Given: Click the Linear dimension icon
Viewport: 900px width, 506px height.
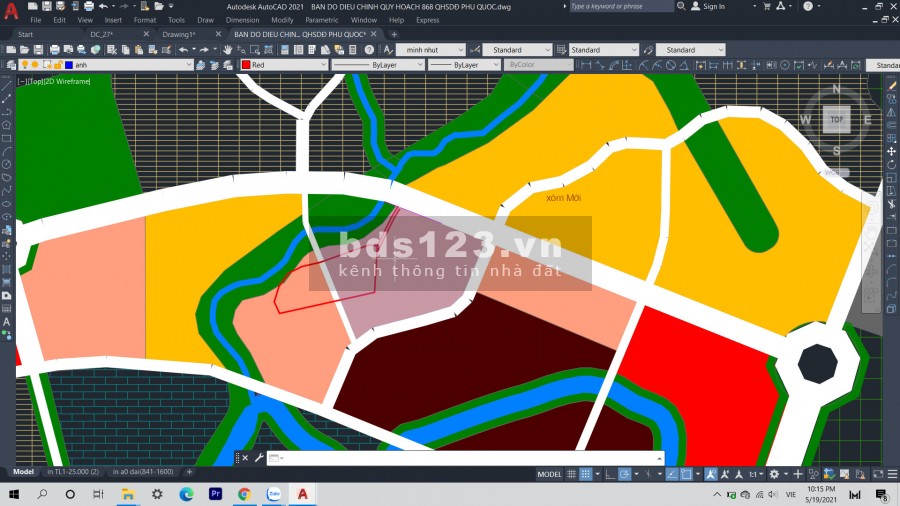Looking at the screenshot, I should tap(585, 65).
